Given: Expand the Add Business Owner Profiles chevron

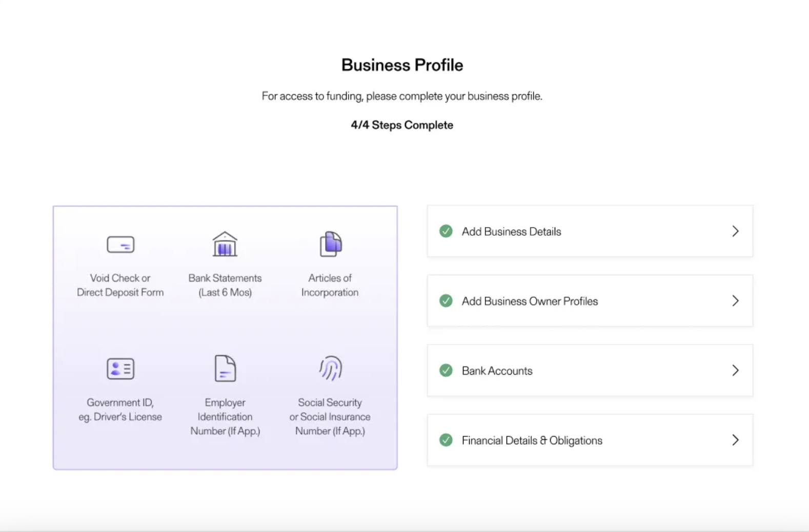Looking at the screenshot, I should pos(735,301).
